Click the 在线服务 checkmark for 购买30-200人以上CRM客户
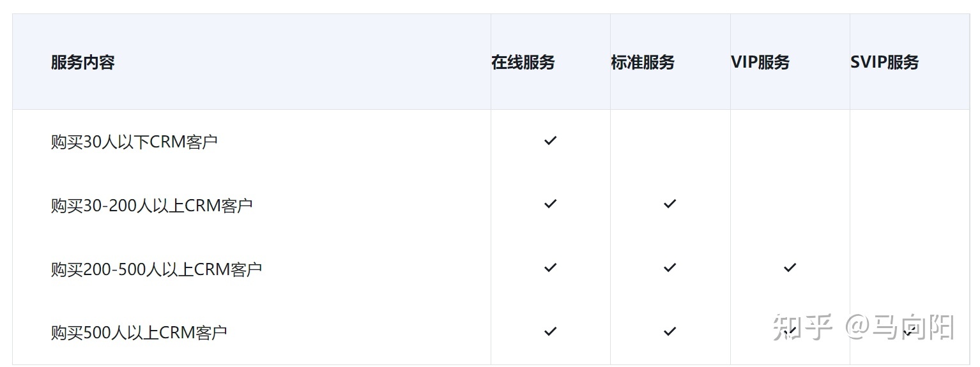 550,204
